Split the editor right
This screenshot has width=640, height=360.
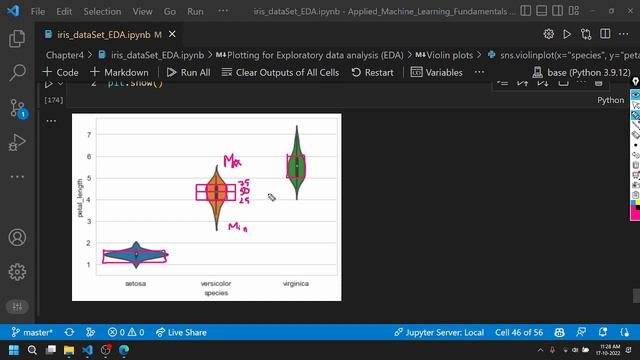tap(605, 34)
